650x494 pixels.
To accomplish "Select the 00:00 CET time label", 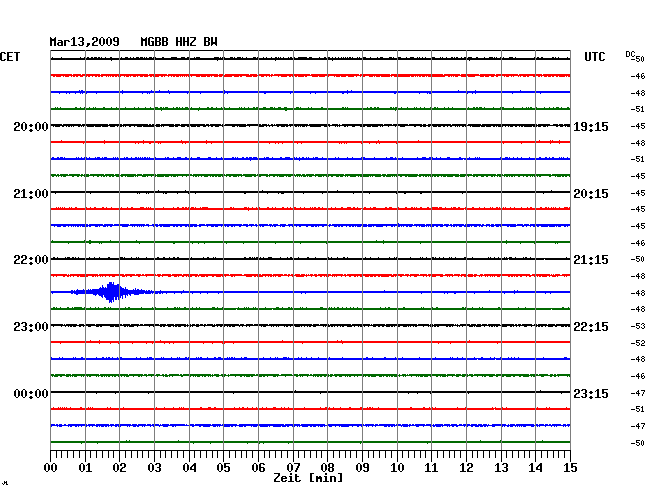I will (x=31, y=394).
